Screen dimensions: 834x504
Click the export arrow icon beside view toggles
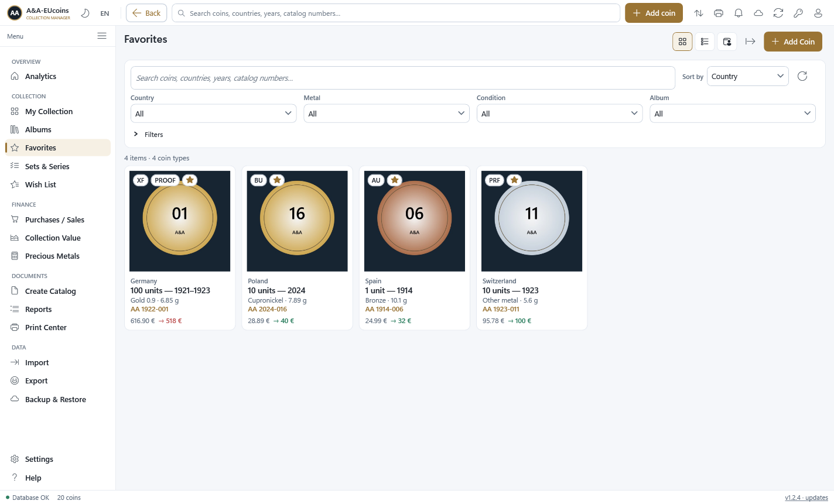click(750, 42)
